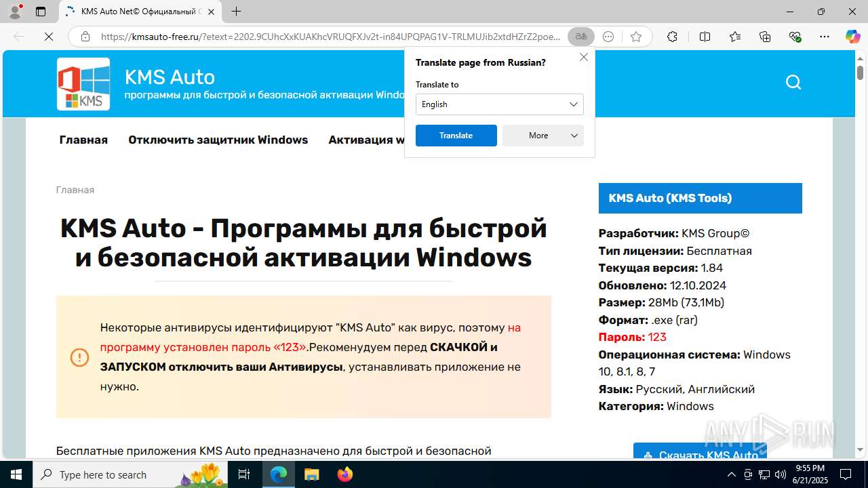Open the Extensions puzzle icon
The height and width of the screenshot is (488, 868).
(x=672, y=37)
